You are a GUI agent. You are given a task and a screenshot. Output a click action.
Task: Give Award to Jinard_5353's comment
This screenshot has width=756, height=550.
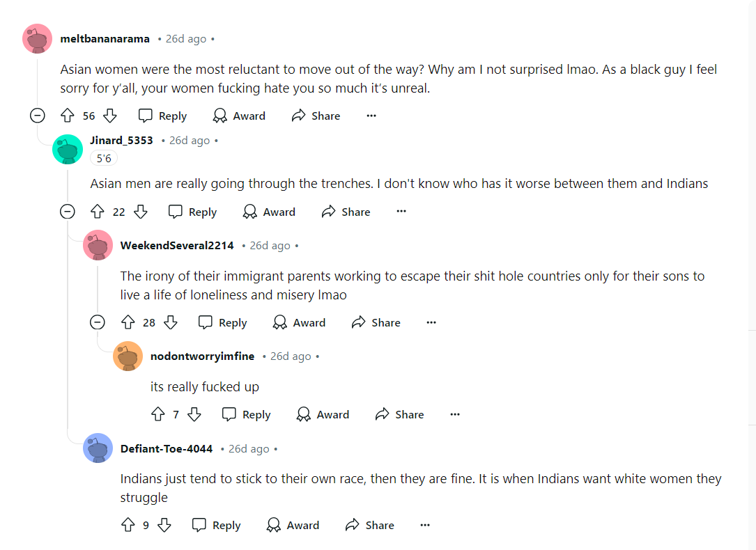[269, 212]
